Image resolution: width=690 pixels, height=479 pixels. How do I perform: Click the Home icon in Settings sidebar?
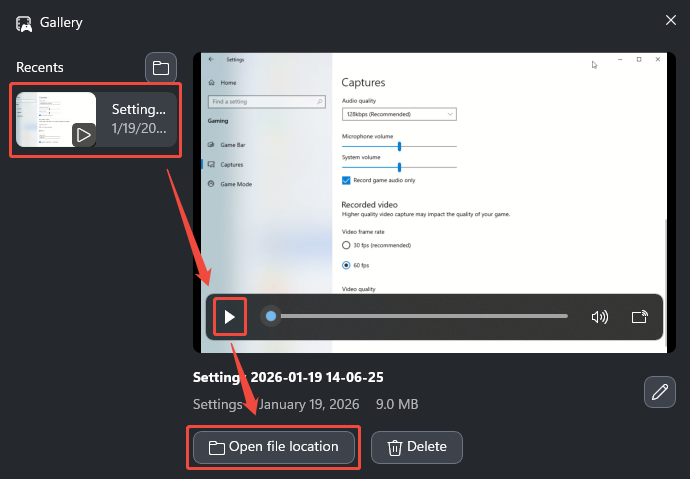[x=212, y=82]
